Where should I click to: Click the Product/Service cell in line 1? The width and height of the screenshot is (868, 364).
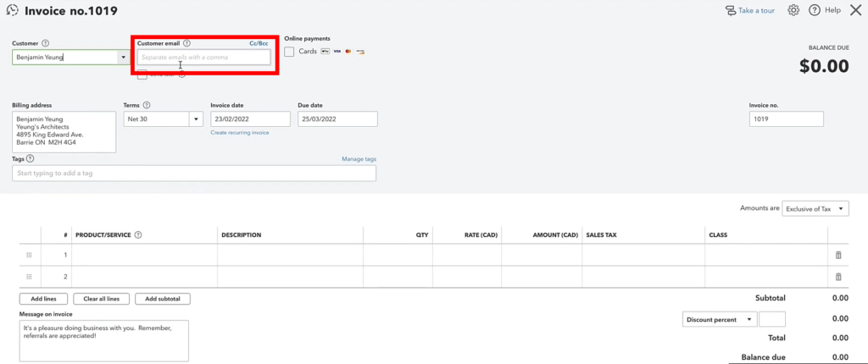coord(144,255)
